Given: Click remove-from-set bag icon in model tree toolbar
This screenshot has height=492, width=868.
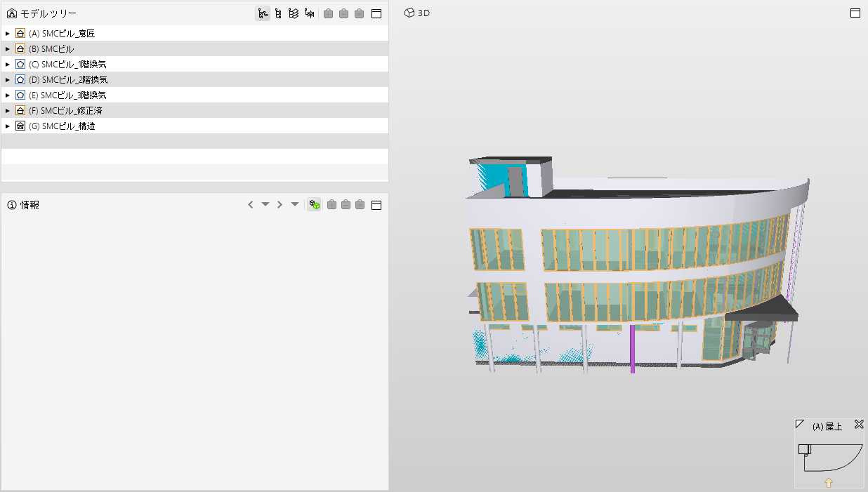Looking at the screenshot, I should (344, 13).
